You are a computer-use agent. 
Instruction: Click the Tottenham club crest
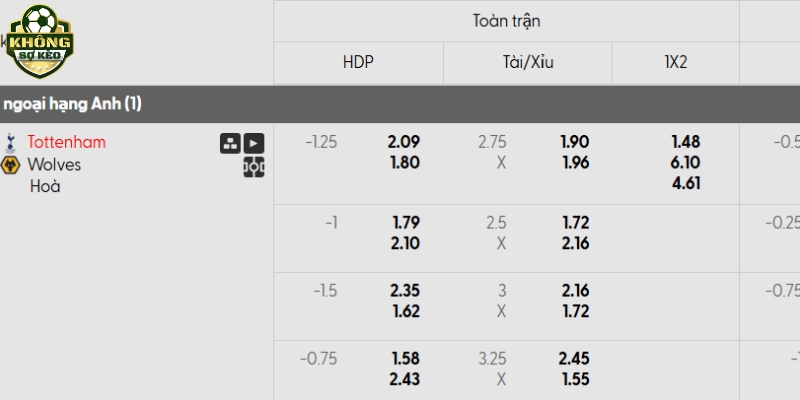[x=10, y=143]
